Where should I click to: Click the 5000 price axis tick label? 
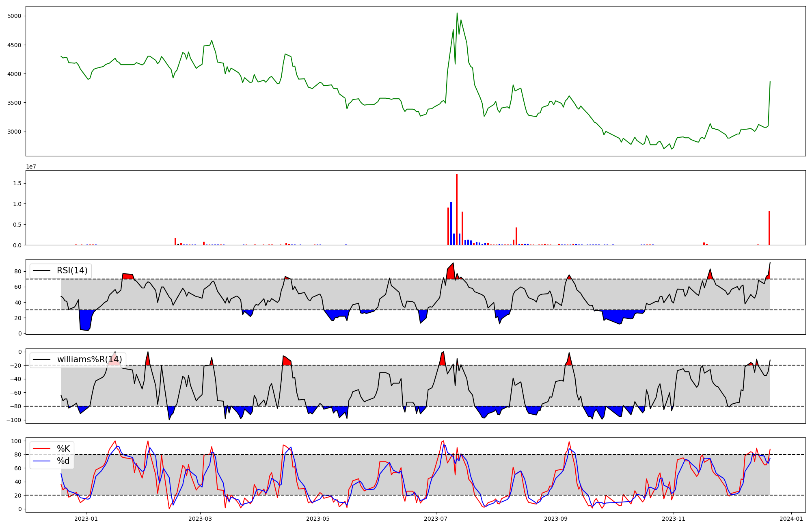click(14, 16)
